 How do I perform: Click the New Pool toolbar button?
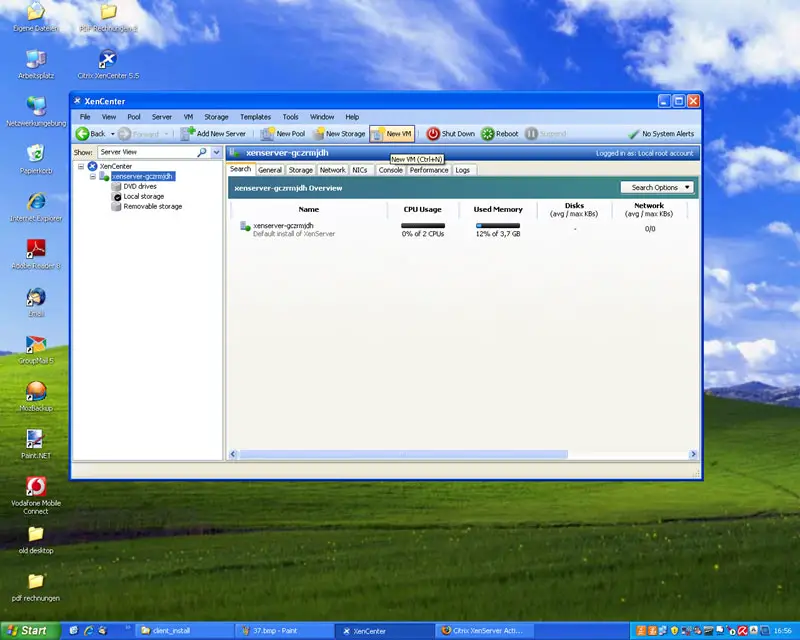(x=283, y=134)
